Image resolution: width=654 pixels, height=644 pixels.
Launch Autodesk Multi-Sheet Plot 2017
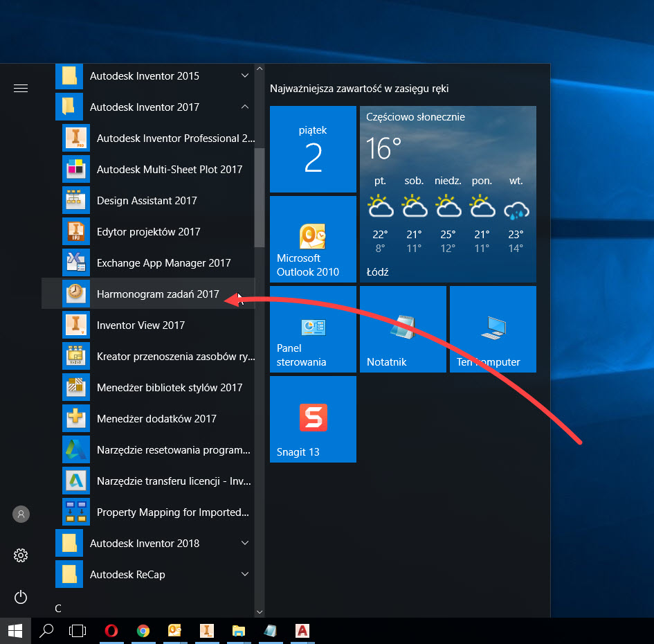pyautogui.click(x=170, y=170)
